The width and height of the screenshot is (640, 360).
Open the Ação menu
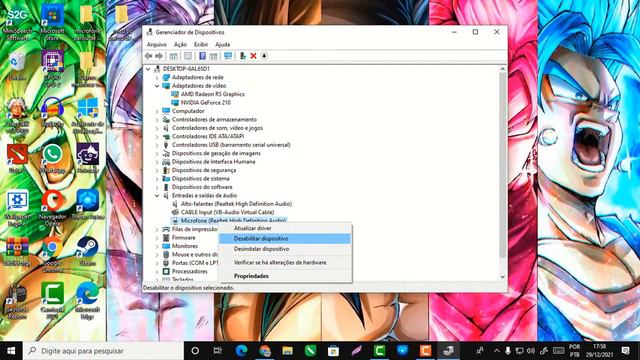(x=180, y=44)
